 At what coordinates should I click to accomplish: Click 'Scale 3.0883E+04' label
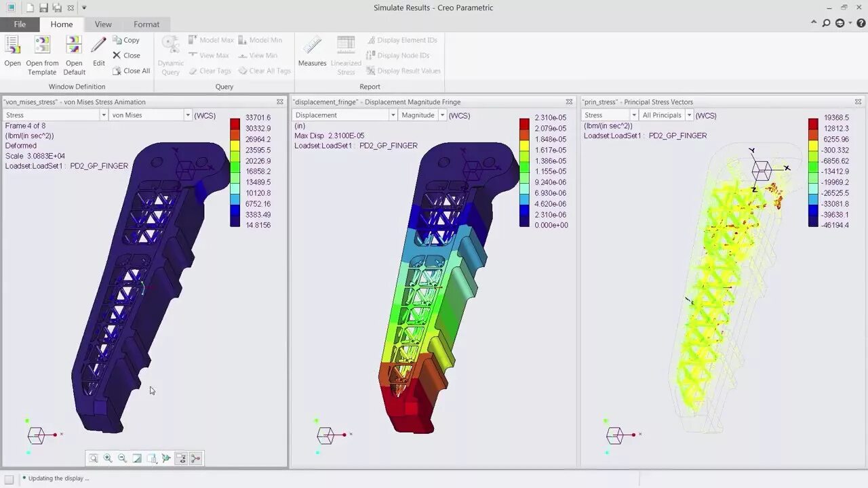(35, 156)
